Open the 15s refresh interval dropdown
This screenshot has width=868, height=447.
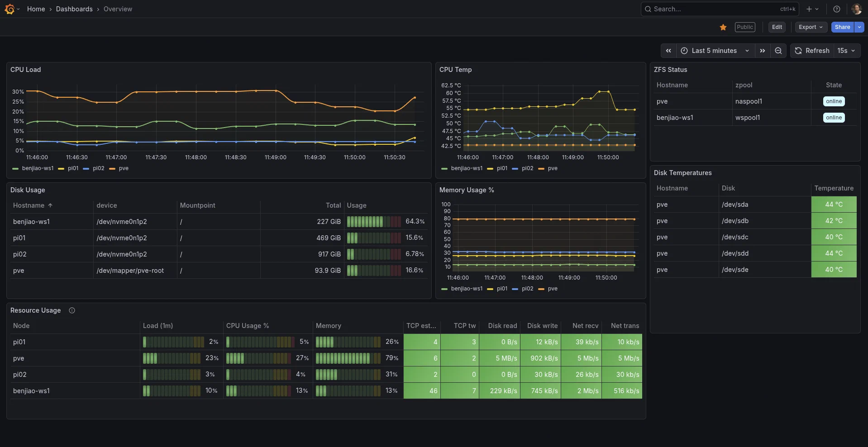point(844,50)
